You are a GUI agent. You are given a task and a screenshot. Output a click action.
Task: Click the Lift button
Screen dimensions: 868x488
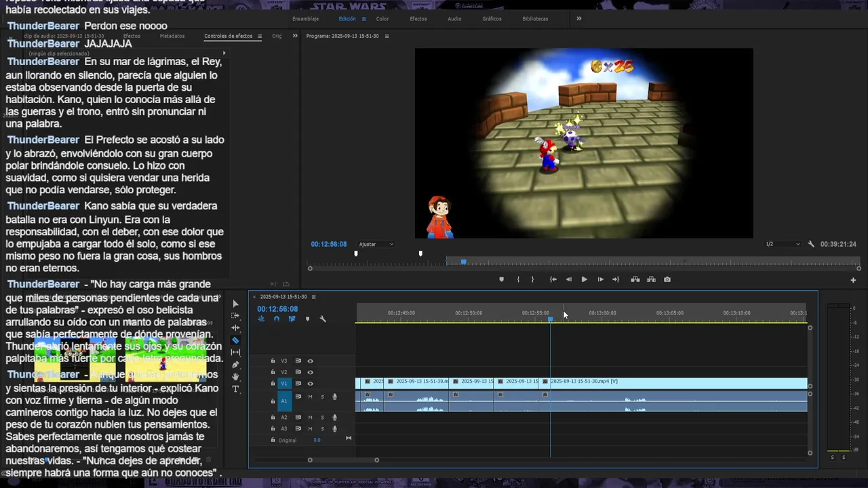pyautogui.click(x=635, y=279)
